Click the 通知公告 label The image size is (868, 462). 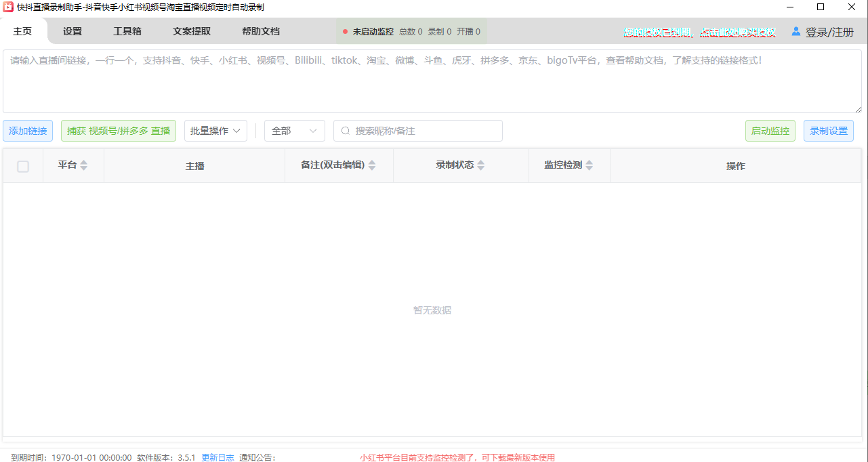pos(257,457)
